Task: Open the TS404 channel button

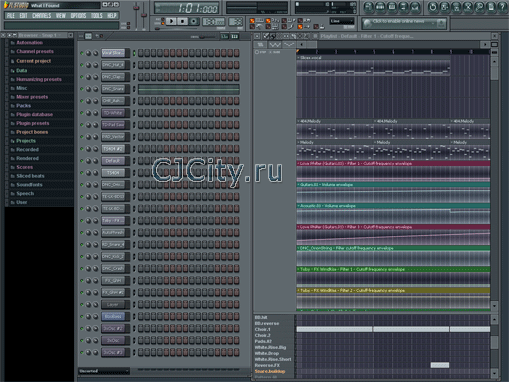Action: click(x=113, y=173)
